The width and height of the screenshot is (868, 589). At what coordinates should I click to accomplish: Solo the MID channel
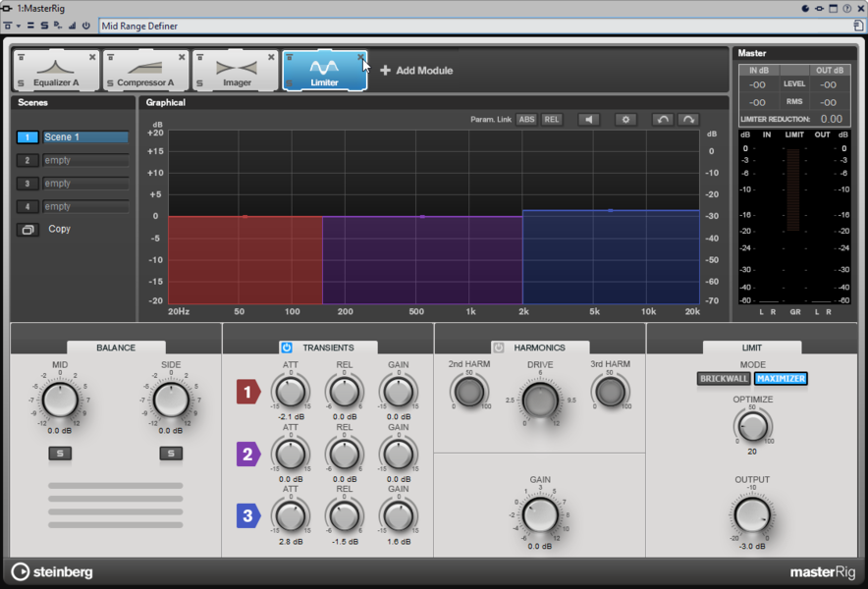(x=60, y=454)
